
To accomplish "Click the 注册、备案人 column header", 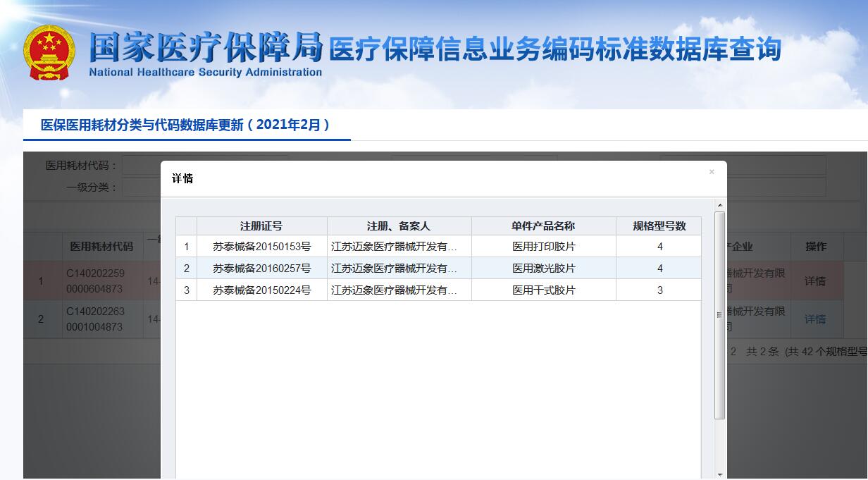I will coord(399,226).
